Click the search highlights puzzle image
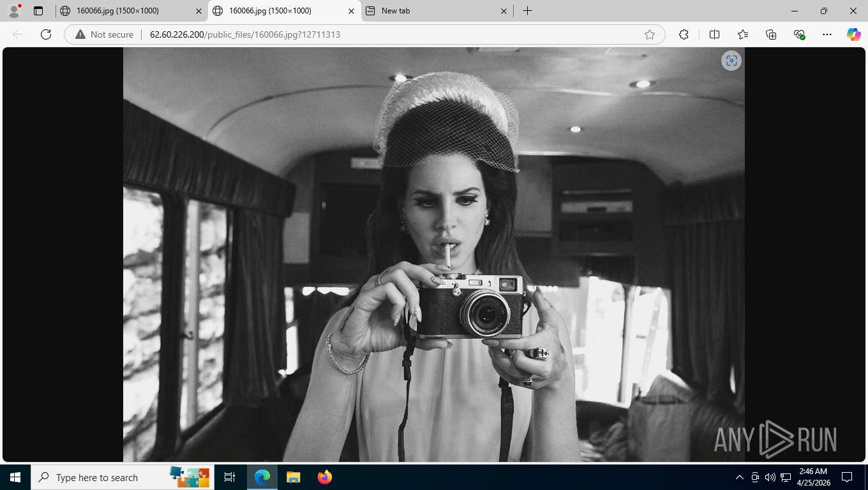Viewport: 868px width, 490px height. (x=190, y=477)
